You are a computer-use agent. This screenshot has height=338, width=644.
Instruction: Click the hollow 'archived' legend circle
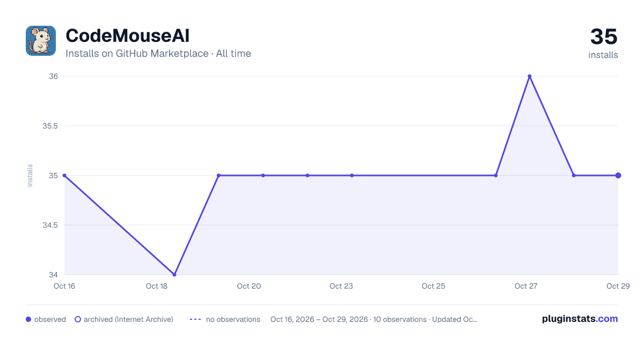click(x=78, y=319)
